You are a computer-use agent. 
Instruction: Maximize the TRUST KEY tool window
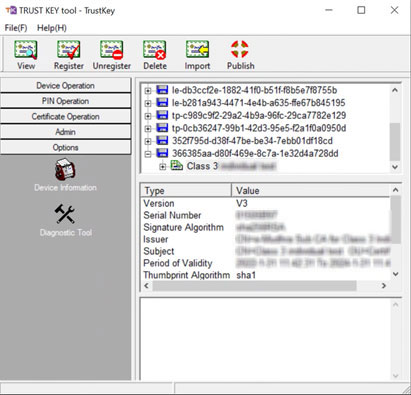coord(361,10)
